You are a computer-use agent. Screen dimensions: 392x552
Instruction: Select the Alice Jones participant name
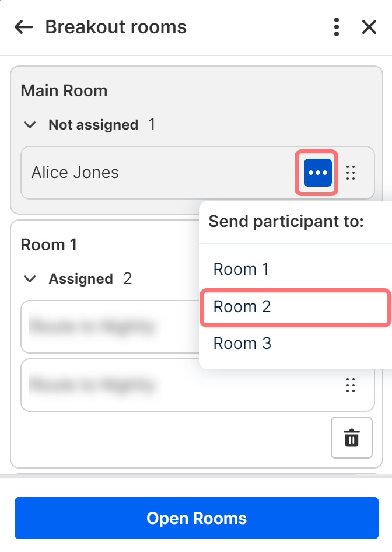pyautogui.click(x=75, y=173)
